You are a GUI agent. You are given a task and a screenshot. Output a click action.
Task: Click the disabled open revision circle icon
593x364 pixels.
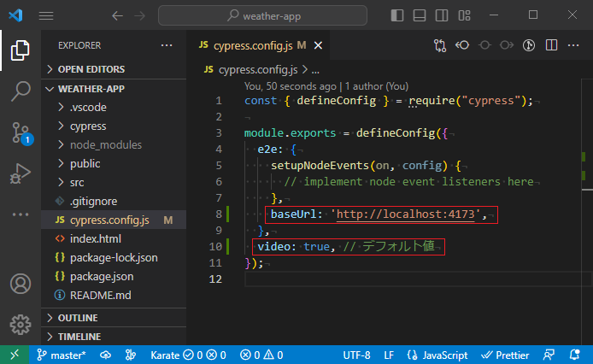pos(484,45)
